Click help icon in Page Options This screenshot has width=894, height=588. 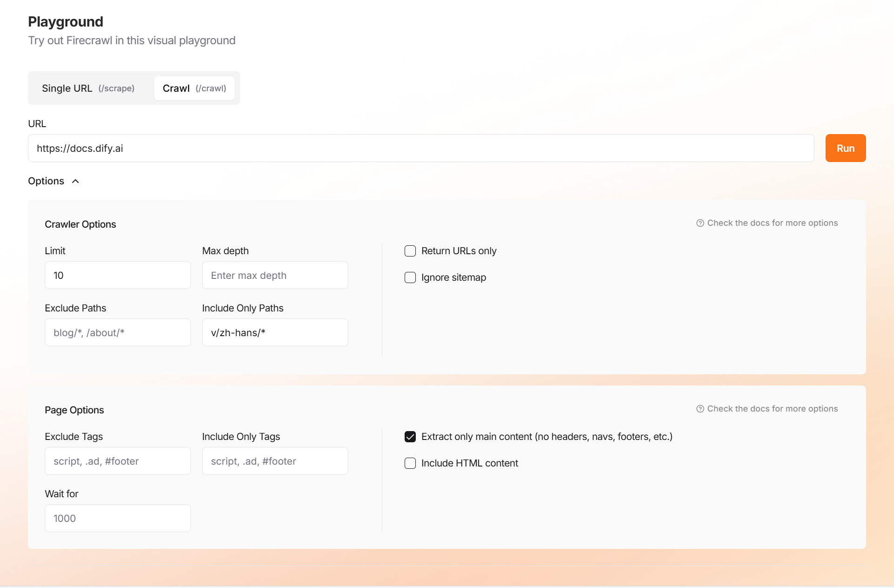(700, 409)
